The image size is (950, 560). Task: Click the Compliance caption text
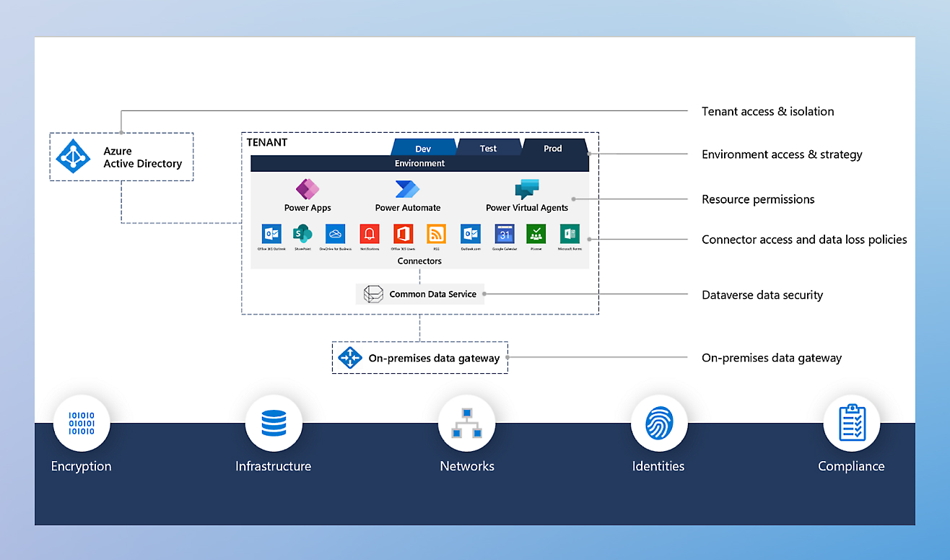pyautogui.click(x=851, y=466)
